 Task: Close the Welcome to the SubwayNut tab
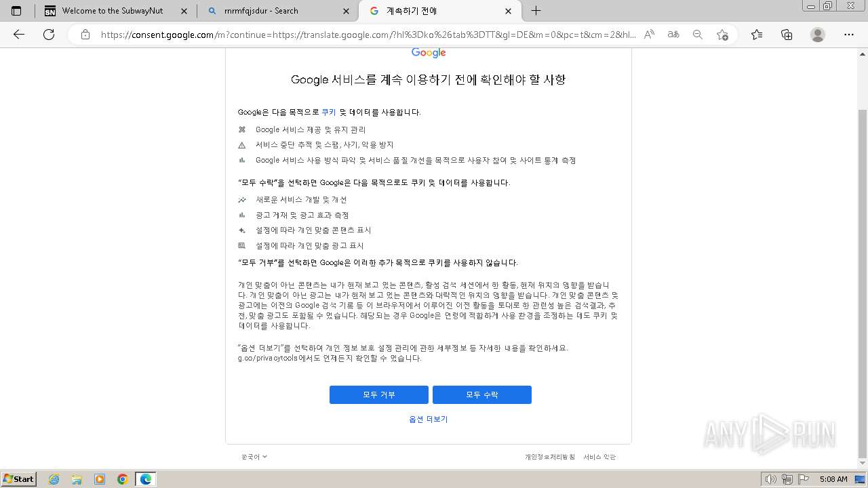[x=184, y=11]
